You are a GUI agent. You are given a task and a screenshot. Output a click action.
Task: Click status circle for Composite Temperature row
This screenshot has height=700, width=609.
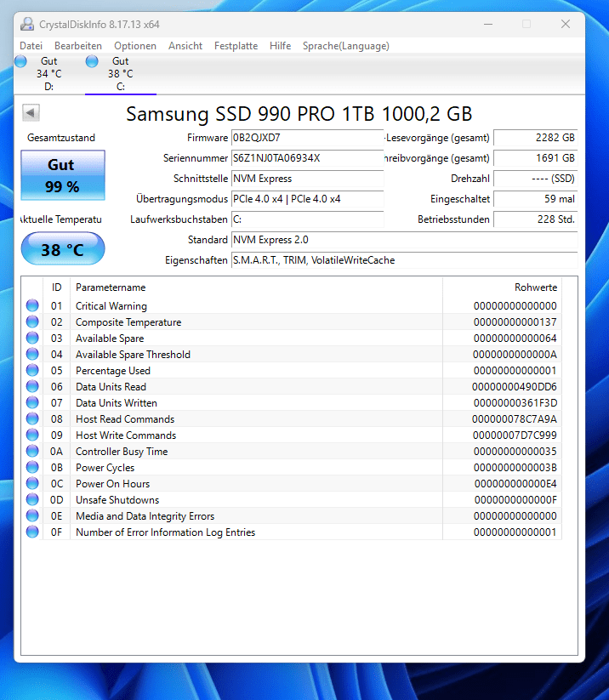click(32, 322)
